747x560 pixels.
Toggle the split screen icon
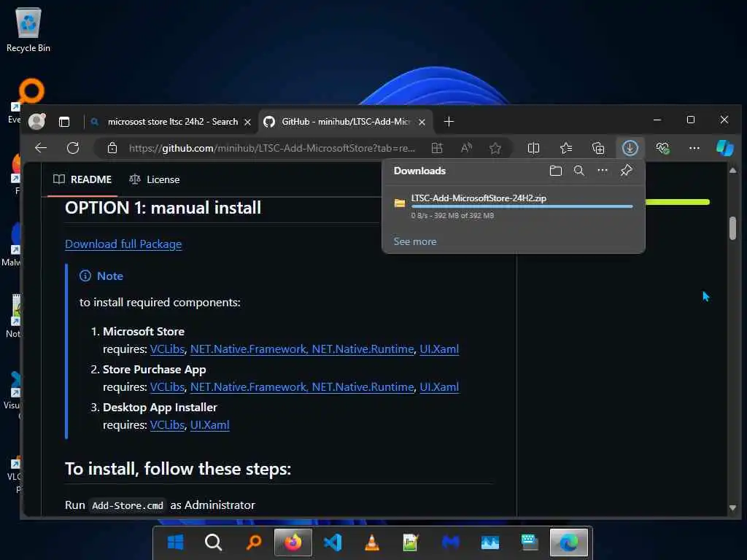point(533,148)
